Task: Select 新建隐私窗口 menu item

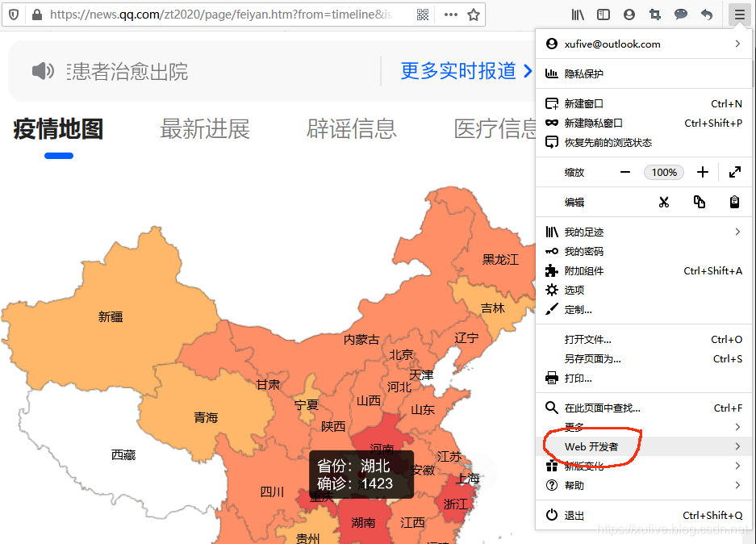Action: [644, 123]
